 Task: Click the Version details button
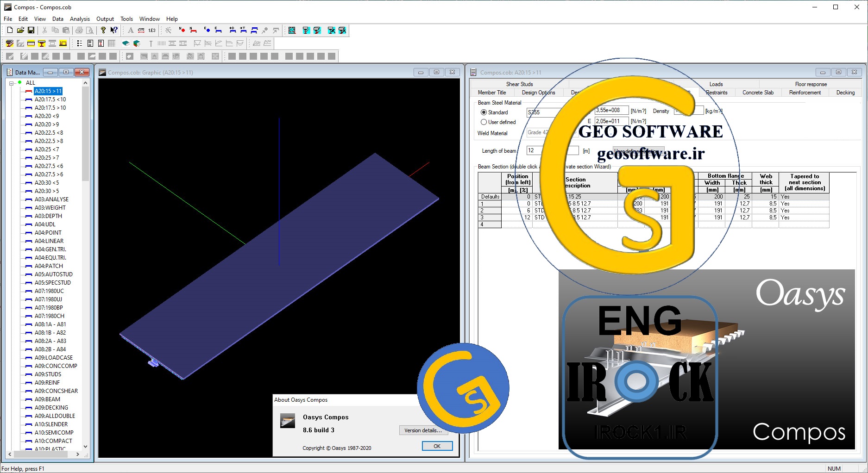[422, 430]
